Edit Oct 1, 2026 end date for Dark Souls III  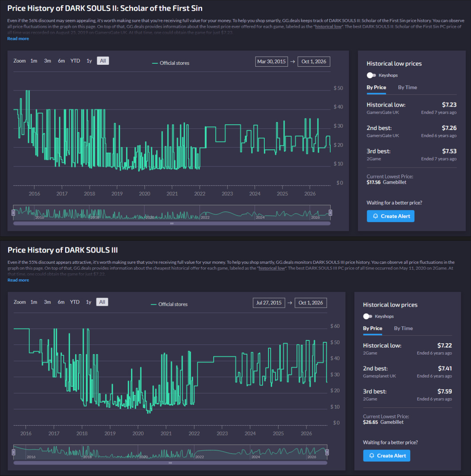(x=311, y=303)
